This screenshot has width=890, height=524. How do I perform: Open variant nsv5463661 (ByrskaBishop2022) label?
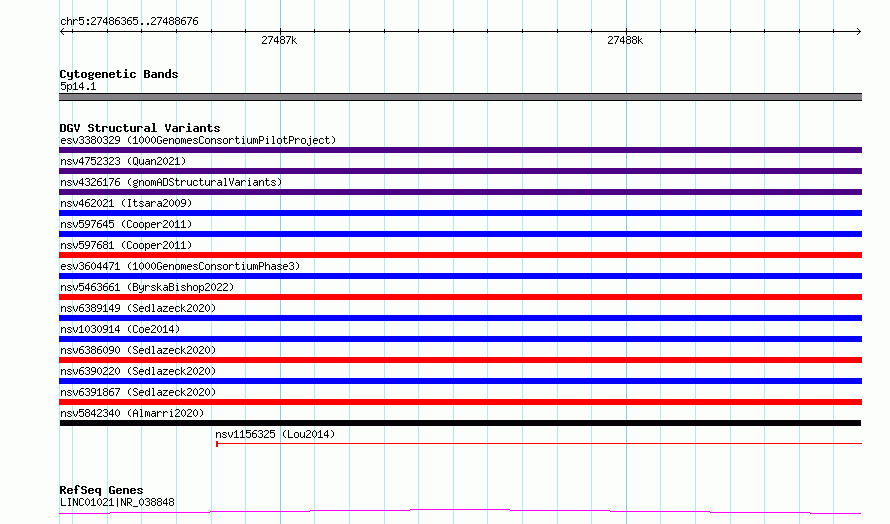click(147, 287)
